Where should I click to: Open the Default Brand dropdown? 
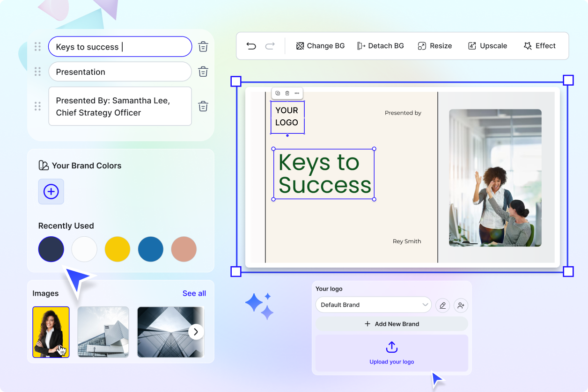[x=374, y=305]
